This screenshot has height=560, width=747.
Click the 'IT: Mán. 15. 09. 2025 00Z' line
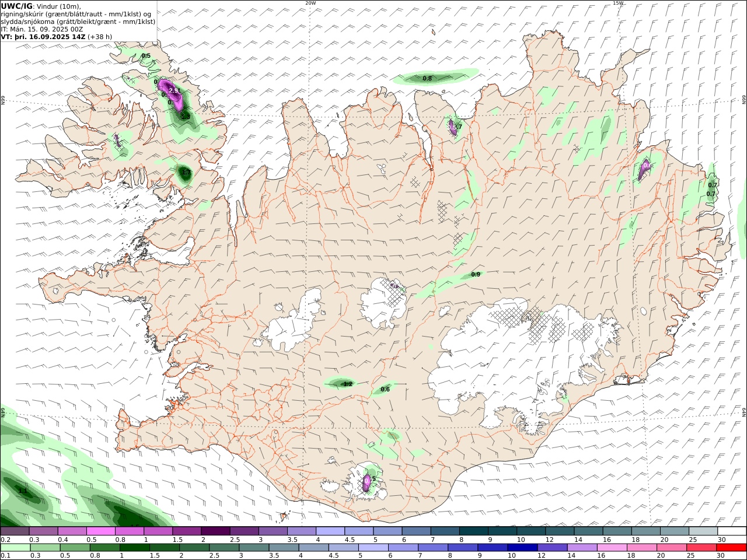(x=42, y=29)
